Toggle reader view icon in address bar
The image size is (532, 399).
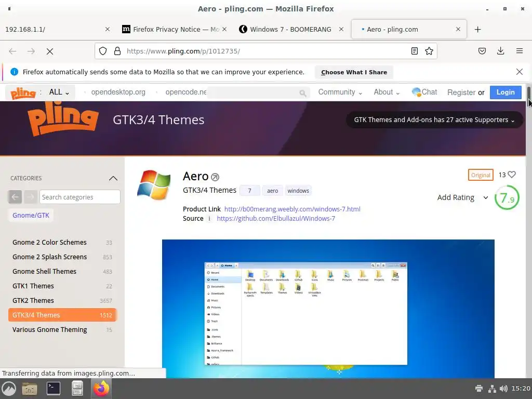point(414,51)
